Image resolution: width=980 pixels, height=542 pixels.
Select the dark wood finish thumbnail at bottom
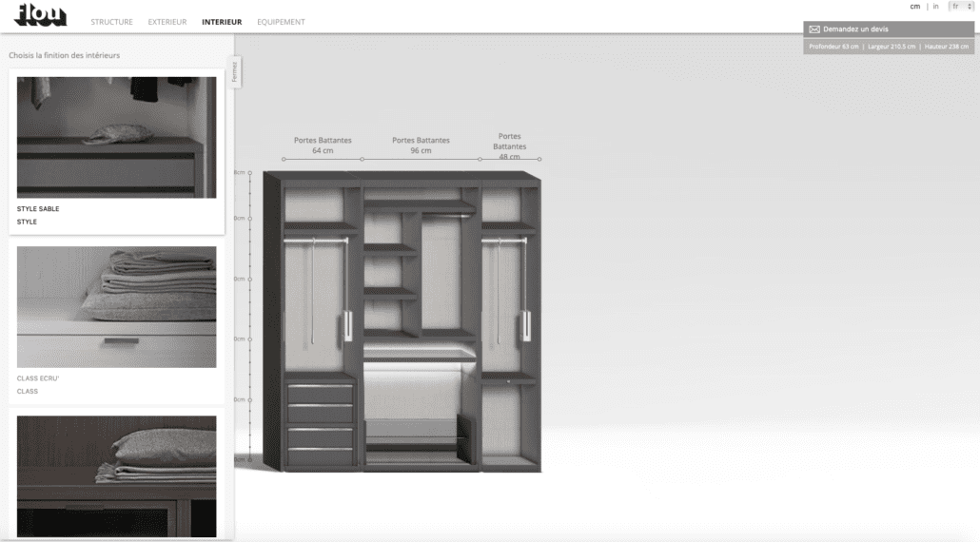point(116,475)
